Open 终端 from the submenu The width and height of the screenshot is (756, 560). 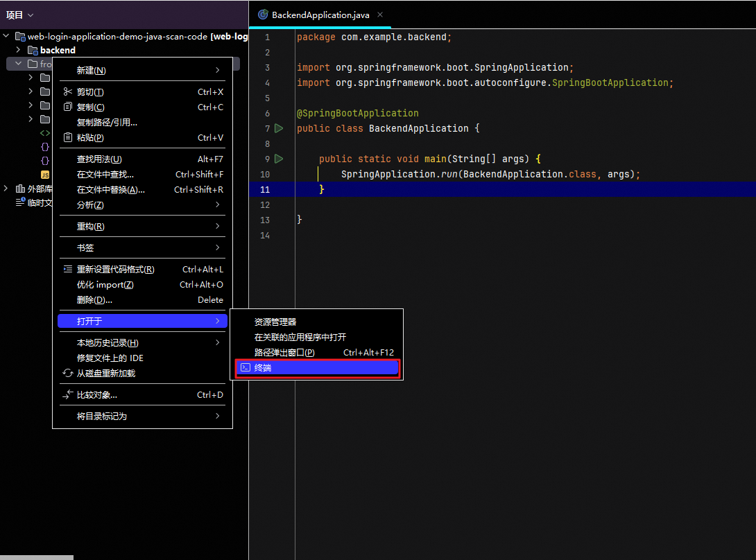(317, 368)
